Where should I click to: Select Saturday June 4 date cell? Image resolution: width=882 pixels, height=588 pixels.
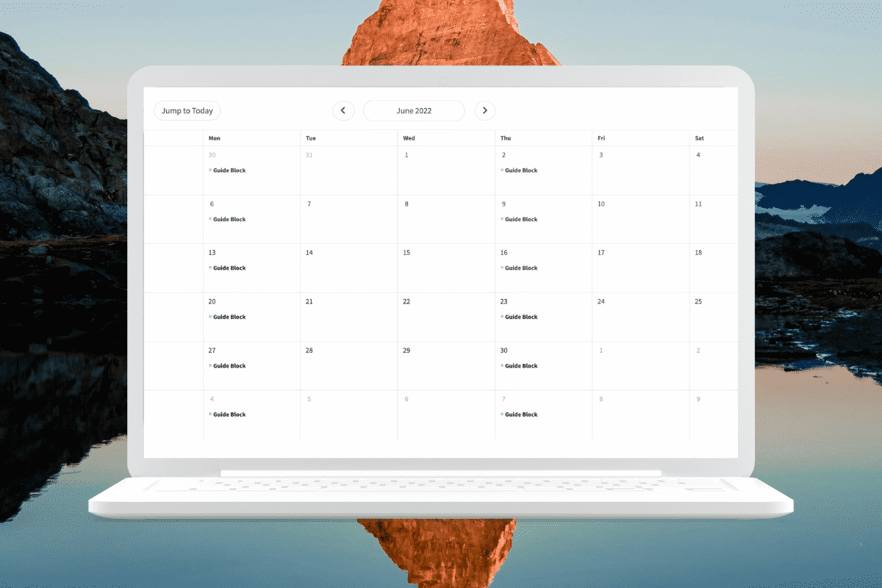click(x=714, y=171)
